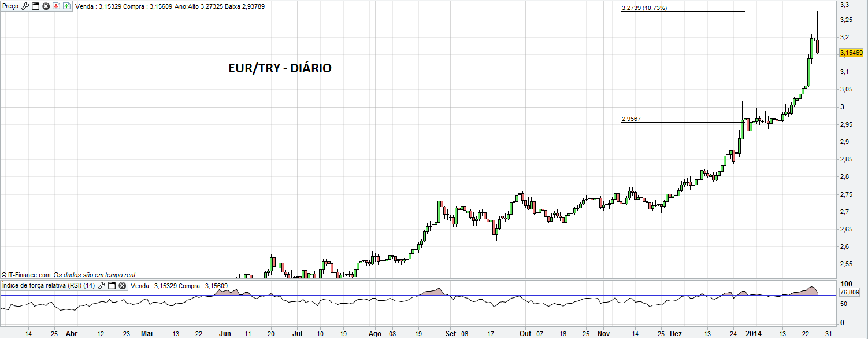This screenshot has width=868, height=339.
Task: Click the red down-arrow icon in Preço toolbar
Action: tap(56, 6)
